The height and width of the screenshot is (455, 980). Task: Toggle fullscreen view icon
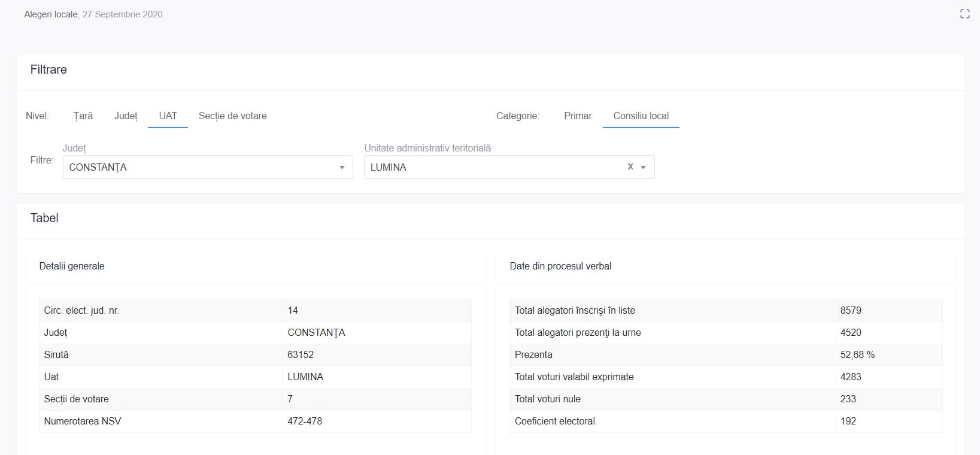(x=964, y=14)
